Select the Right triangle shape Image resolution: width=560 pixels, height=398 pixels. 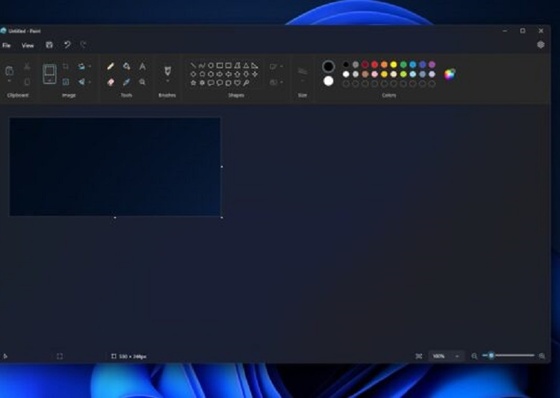(255, 65)
